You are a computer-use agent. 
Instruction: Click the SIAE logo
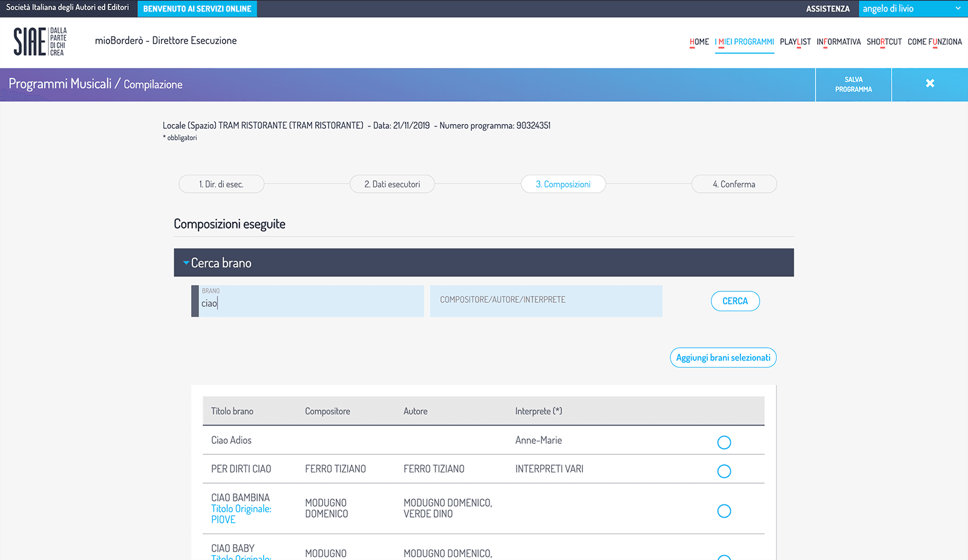tap(40, 42)
